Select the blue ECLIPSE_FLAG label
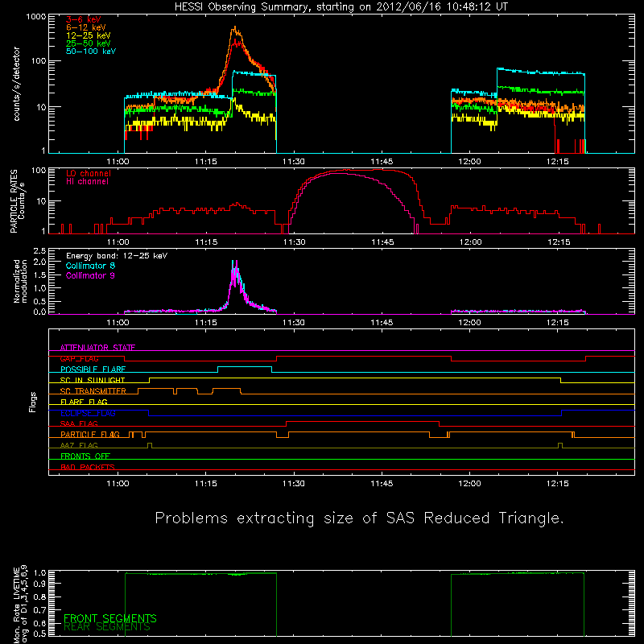 pos(88,413)
